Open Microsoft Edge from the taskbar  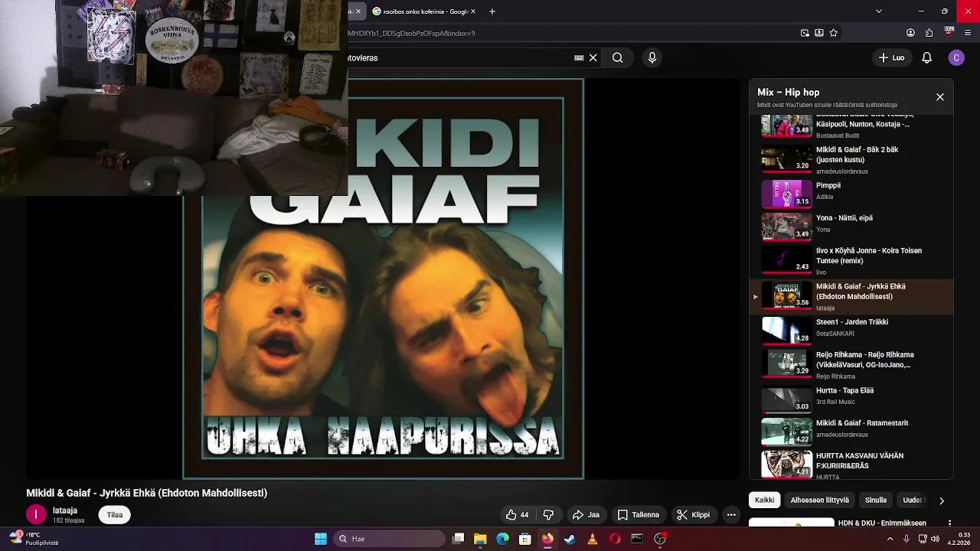(502, 539)
